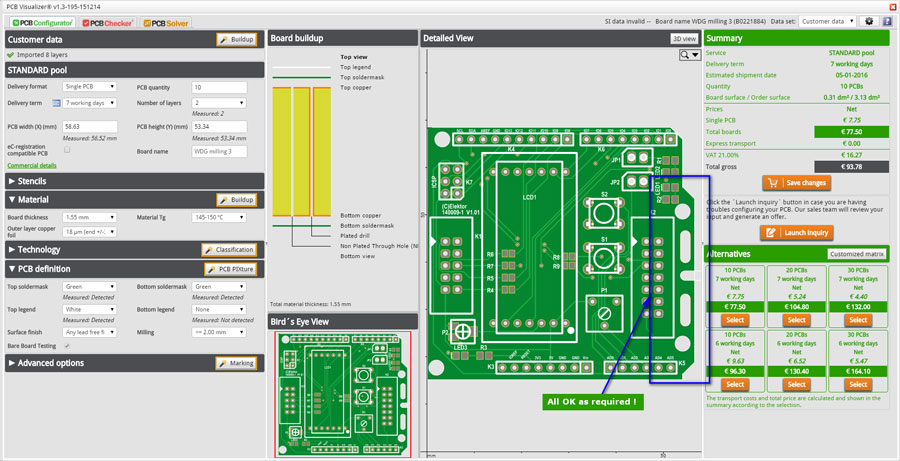Click the Customer data Buildup button
This screenshot has height=461, width=900.
236,40
